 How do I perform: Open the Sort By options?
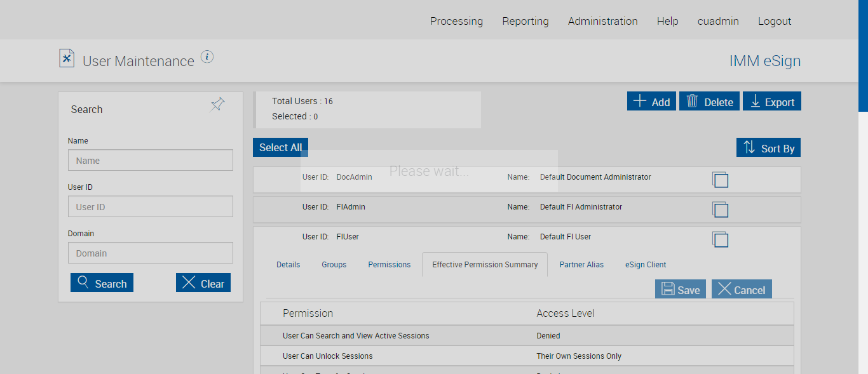click(769, 147)
